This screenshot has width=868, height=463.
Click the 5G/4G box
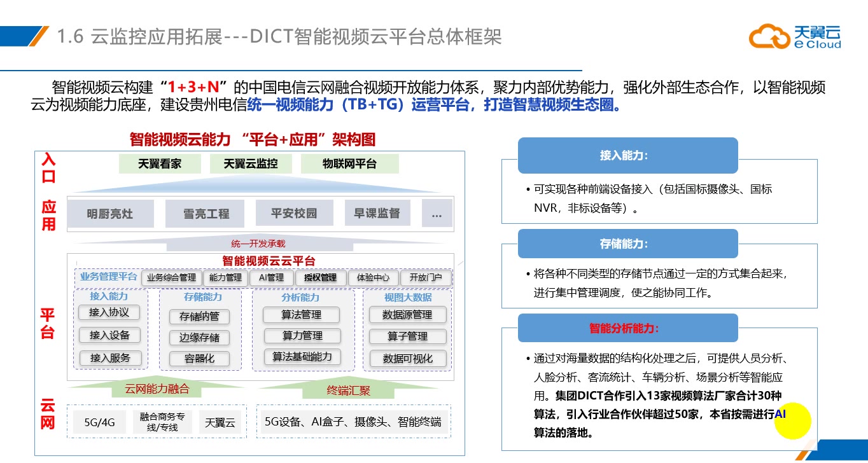pyautogui.click(x=99, y=422)
